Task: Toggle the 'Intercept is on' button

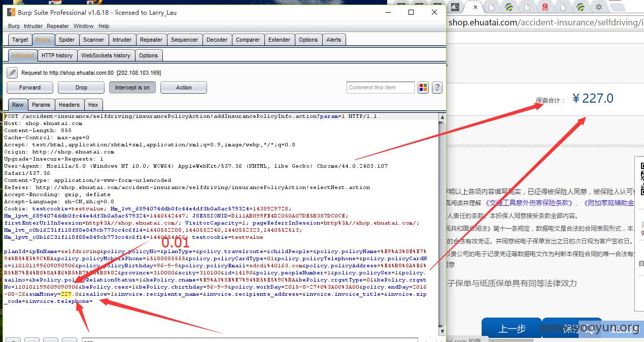Action: point(132,87)
